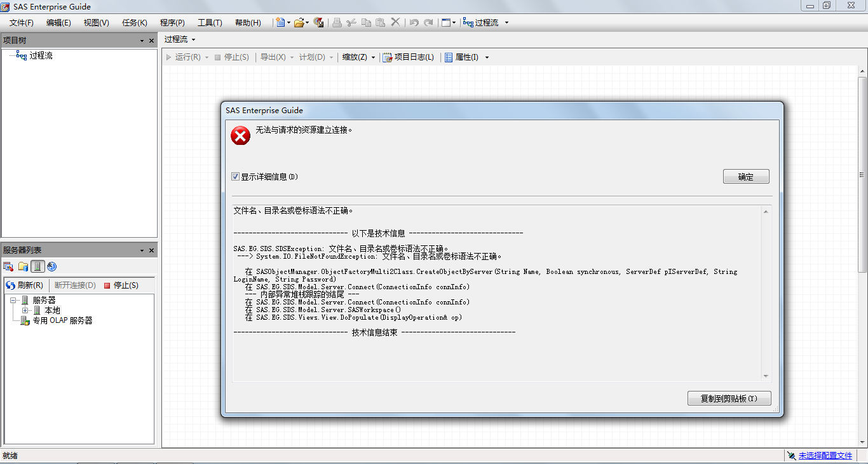Click the Open folder toolbar icon
868x464 pixels.
(x=298, y=22)
